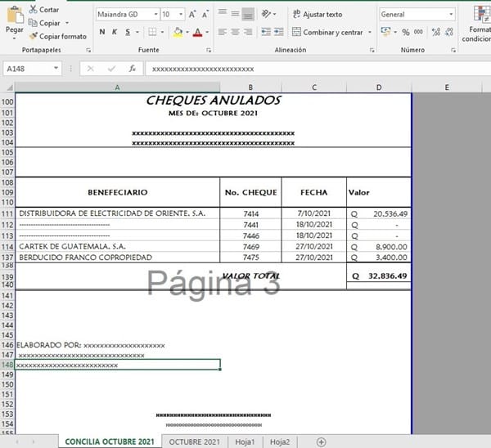The image size is (491, 448).
Task: Expand the font size dropdown
Action: [x=180, y=14]
